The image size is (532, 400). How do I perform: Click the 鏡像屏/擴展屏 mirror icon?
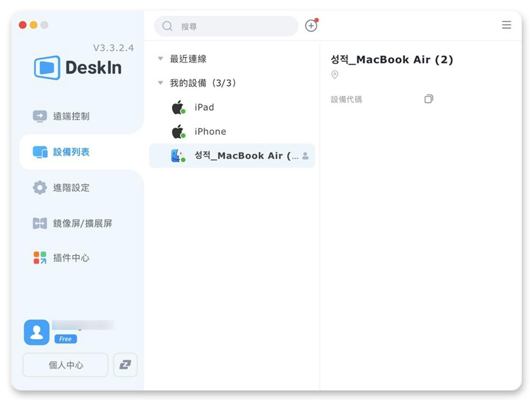[x=40, y=223]
